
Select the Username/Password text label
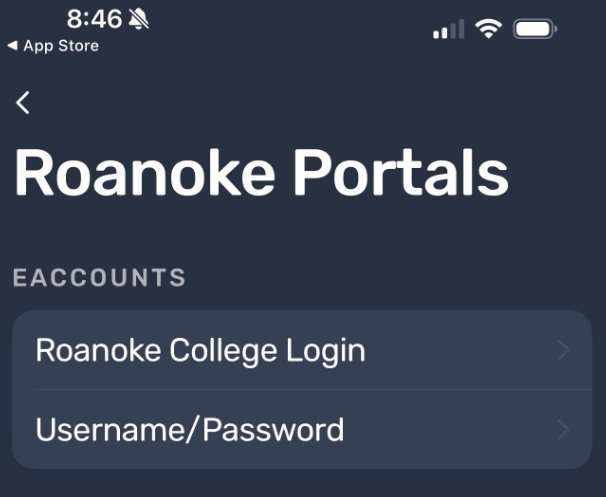tap(189, 430)
